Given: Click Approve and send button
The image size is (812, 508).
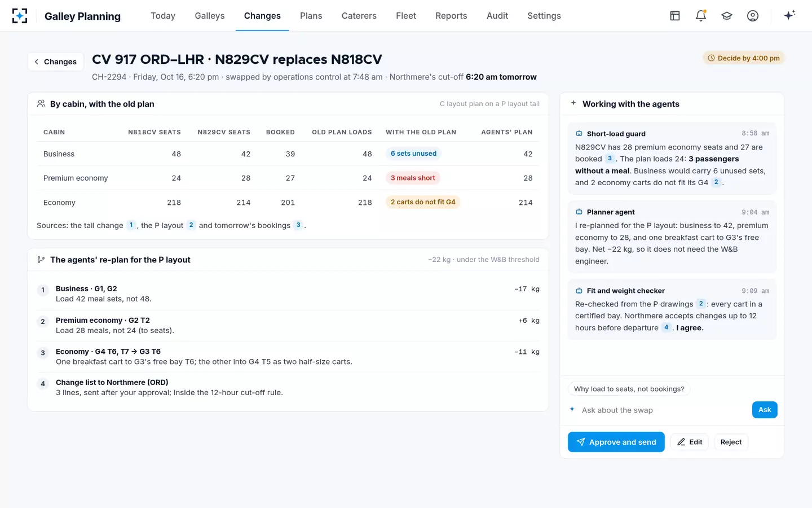Looking at the screenshot, I should click(616, 442).
